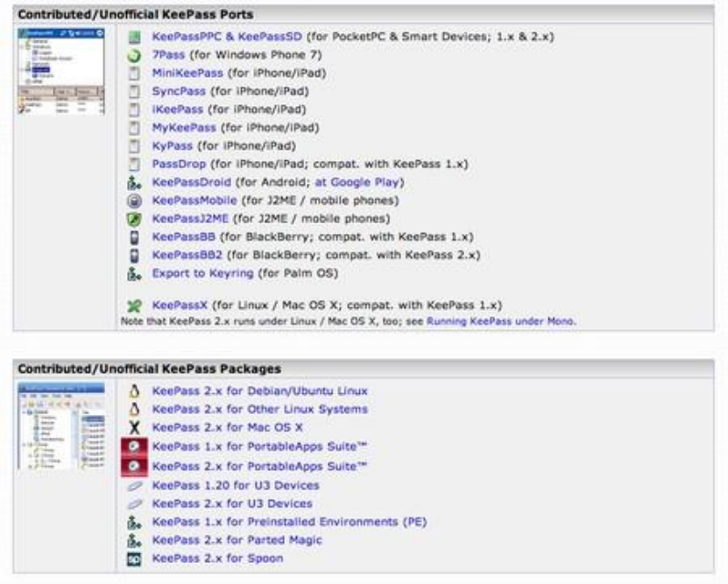
Task: Click the Preinstalled Environments icon
Action: pyautogui.click(x=134, y=523)
